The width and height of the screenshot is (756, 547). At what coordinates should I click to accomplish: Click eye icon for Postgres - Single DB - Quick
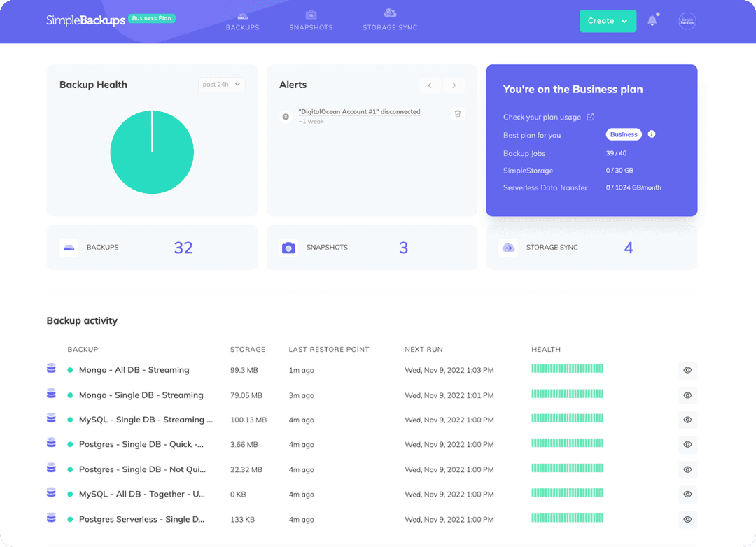tap(687, 444)
